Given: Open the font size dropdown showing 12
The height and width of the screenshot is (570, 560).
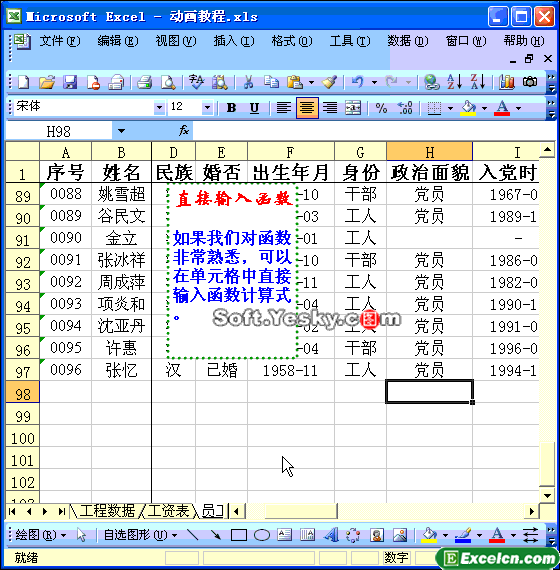Looking at the screenshot, I should (x=207, y=108).
